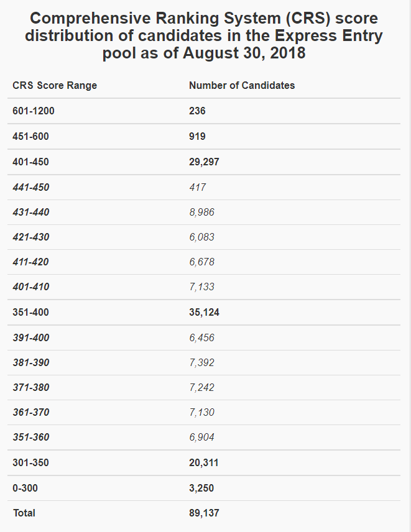
Task: Click the 29,297 candidates count
Action: click(x=204, y=162)
